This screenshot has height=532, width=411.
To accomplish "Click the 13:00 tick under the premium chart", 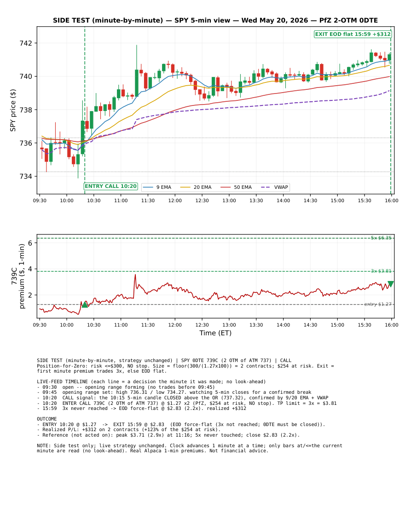I will (x=229, y=325).
